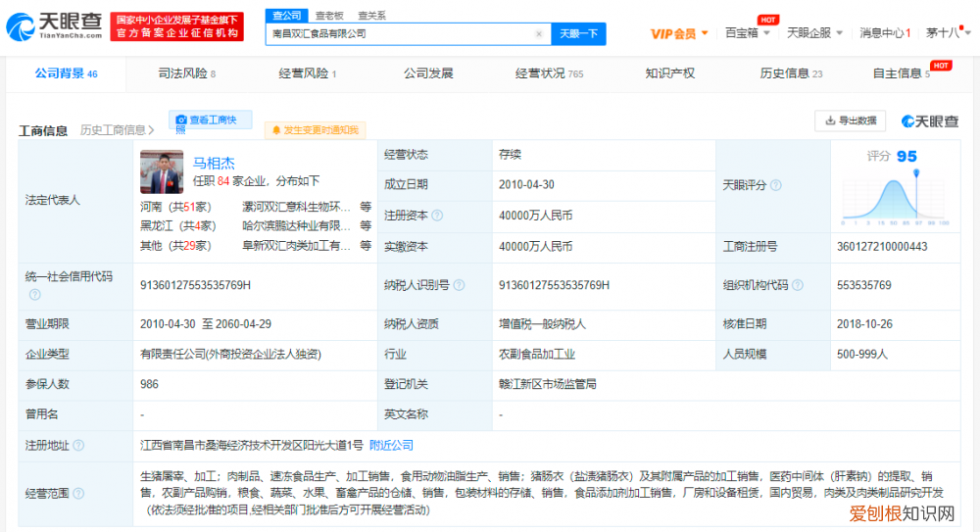The image size is (980, 532).
Task: Expand 等 for 其他 companies row
Action: (x=366, y=246)
